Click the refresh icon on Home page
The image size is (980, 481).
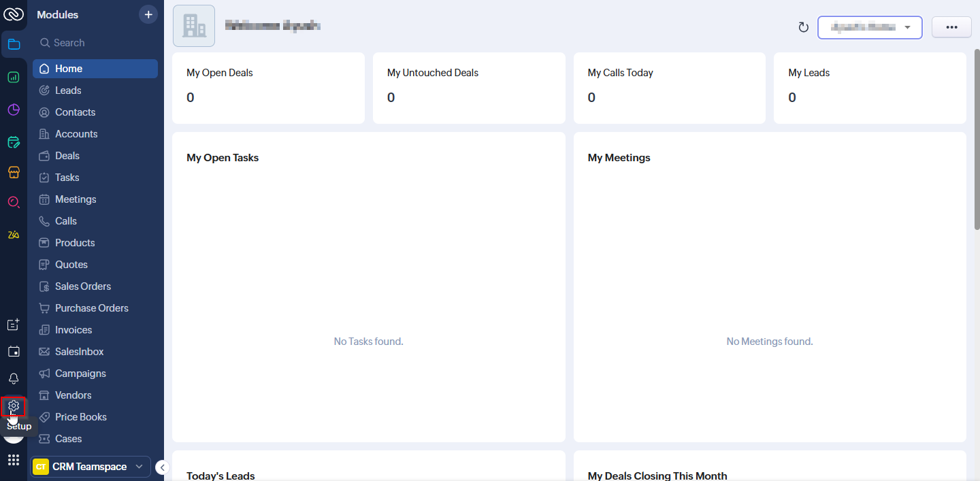coord(803,27)
